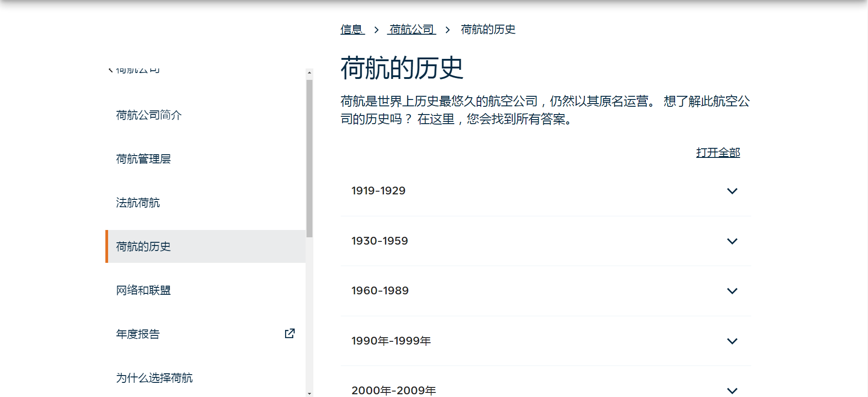The height and width of the screenshot is (397, 868).
Task: Expand the 1919-1929 section chevron
Action: pyautogui.click(x=732, y=191)
